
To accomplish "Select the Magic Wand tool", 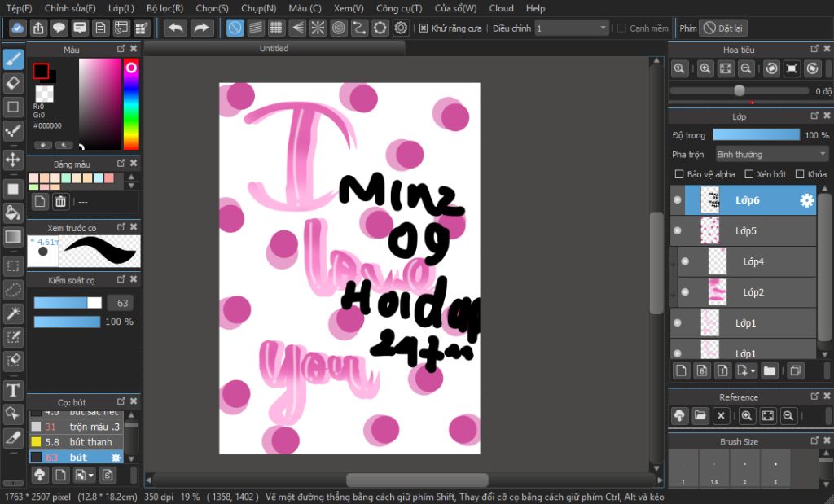I will (x=13, y=313).
